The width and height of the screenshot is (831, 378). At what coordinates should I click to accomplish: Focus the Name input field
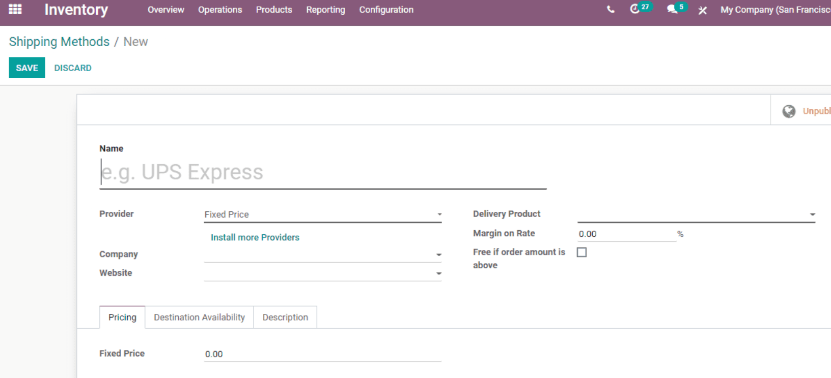pos(323,172)
